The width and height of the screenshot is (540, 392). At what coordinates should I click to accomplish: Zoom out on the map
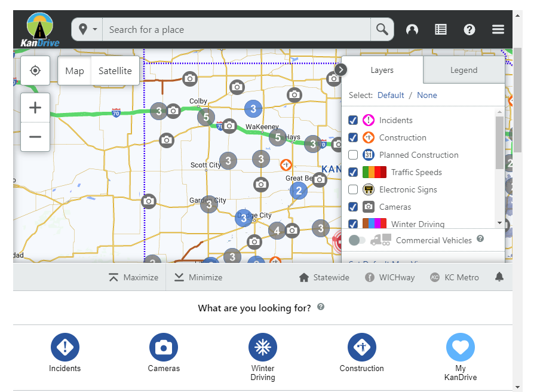[35, 137]
